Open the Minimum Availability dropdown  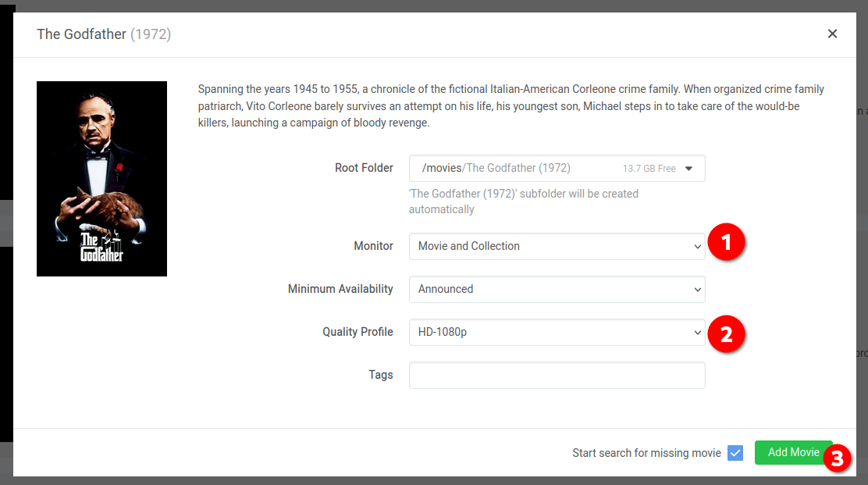tap(557, 290)
